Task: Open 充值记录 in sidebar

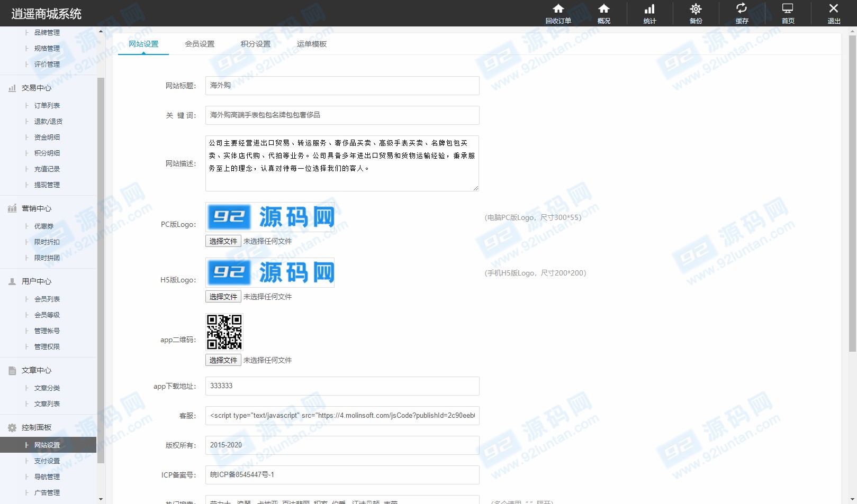Action: point(47,169)
